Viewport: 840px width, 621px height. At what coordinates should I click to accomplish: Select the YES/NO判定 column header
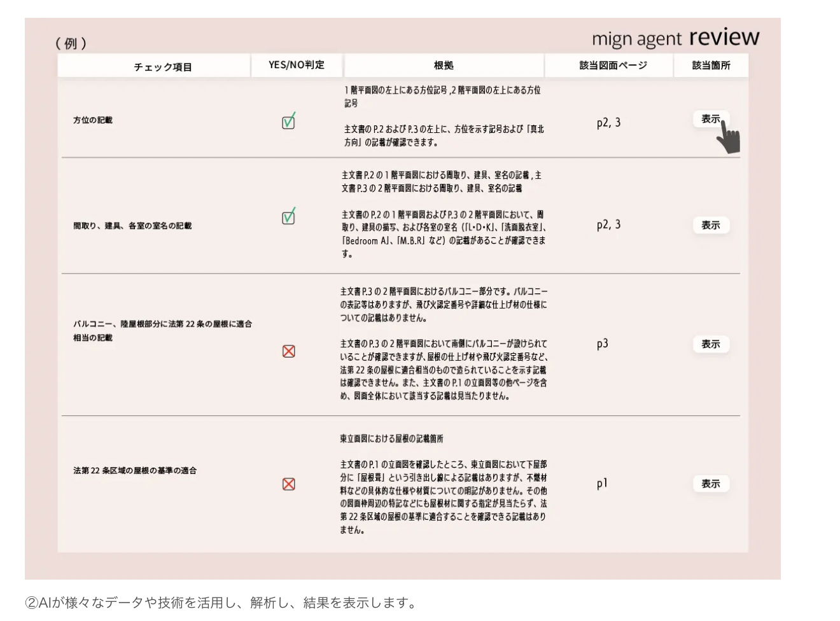(x=297, y=65)
